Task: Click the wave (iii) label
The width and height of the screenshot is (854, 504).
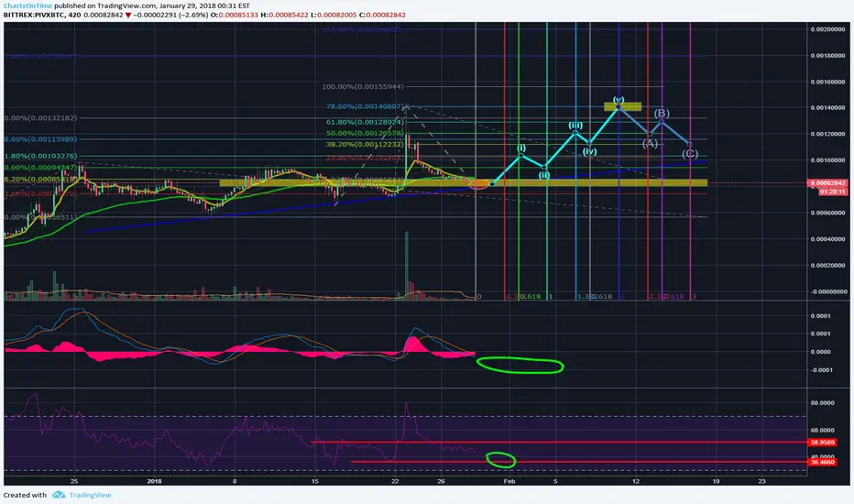Action: pos(575,126)
